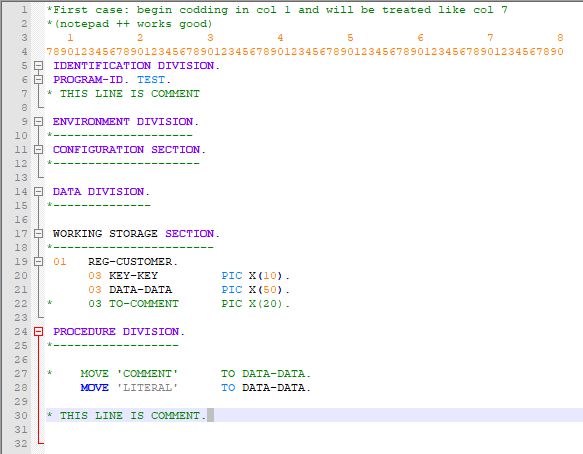Click the blue 'MOVE' keyword on line 28
The height and width of the screenshot is (454, 583).
point(94,387)
